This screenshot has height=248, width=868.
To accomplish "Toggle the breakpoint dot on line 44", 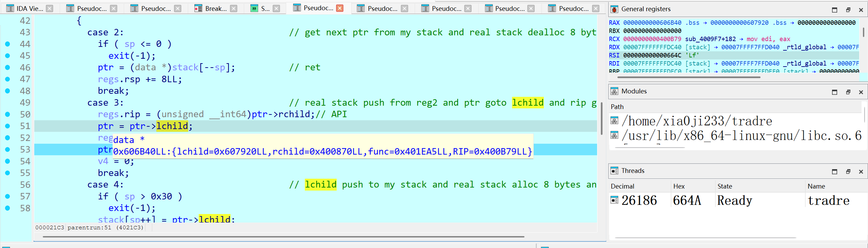I will [7, 44].
